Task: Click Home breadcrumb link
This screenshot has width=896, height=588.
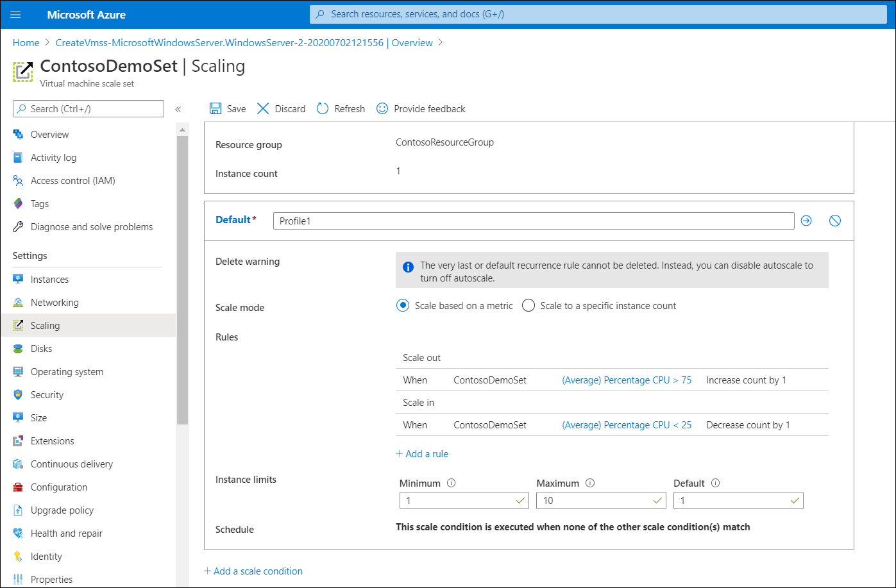Action: pyautogui.click(x=26, y=42)
